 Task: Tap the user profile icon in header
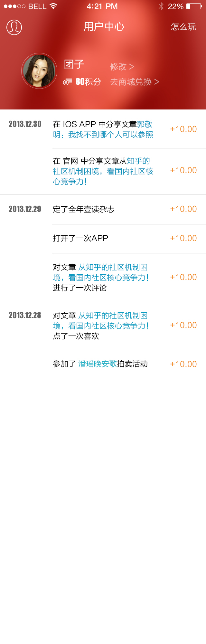14,27
